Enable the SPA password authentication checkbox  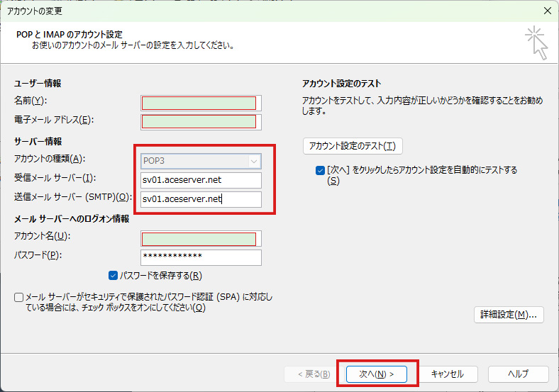19,297
